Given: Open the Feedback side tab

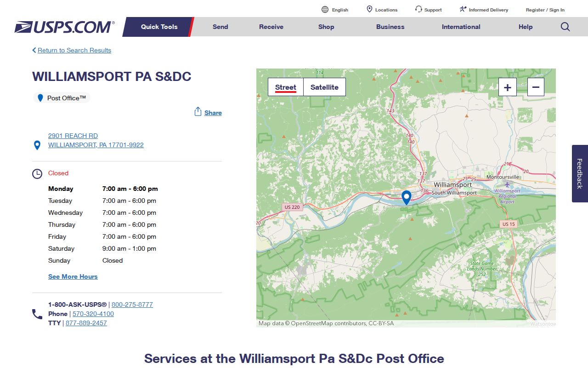Looking at the screenshot, I should (580, 173).
